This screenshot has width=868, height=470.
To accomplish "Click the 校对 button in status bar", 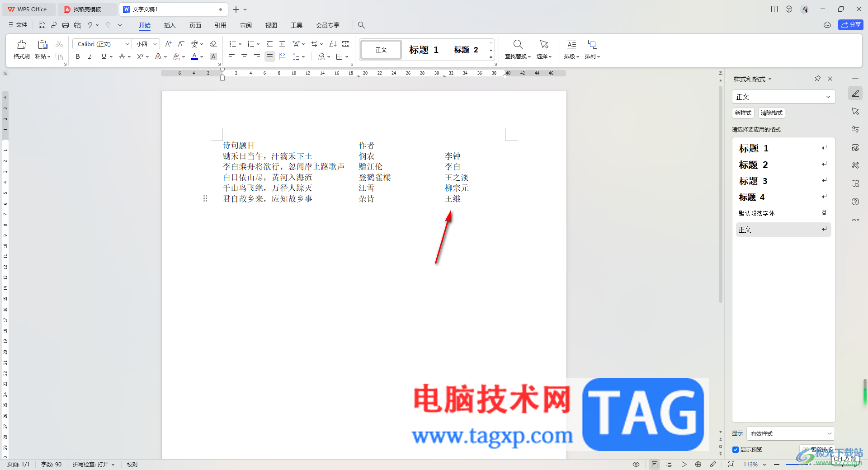I will tap(132, 465).
